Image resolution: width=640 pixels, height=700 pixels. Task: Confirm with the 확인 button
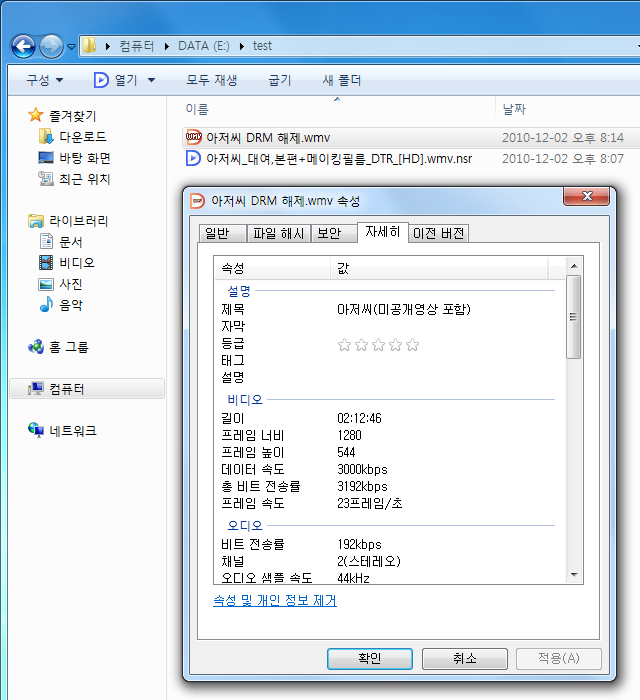(x=370, y=658)
